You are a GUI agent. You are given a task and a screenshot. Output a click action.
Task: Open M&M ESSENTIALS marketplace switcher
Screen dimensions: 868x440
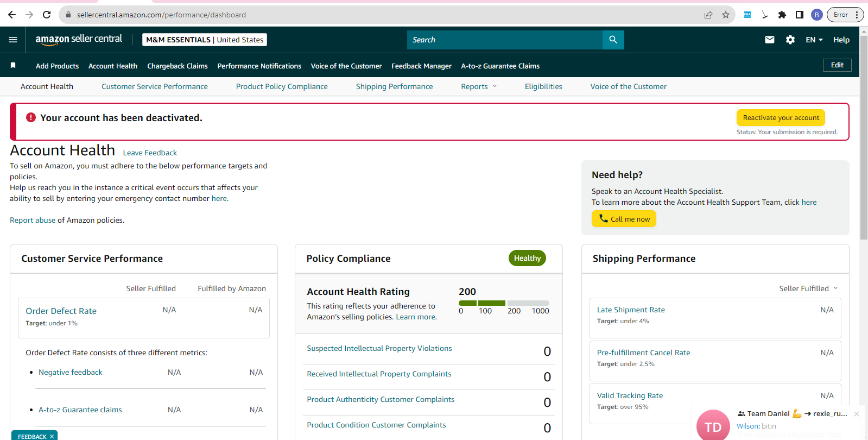(205, 40)
